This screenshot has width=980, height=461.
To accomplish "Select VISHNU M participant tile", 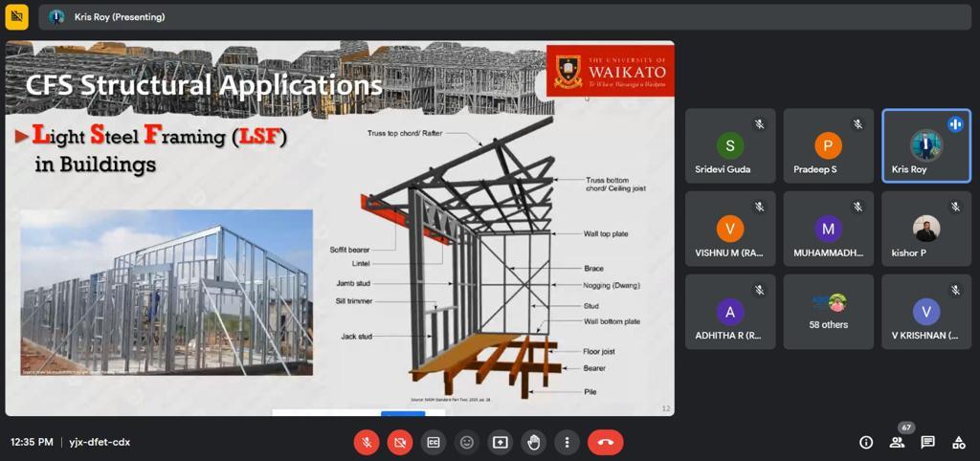I will pos(730,229).
